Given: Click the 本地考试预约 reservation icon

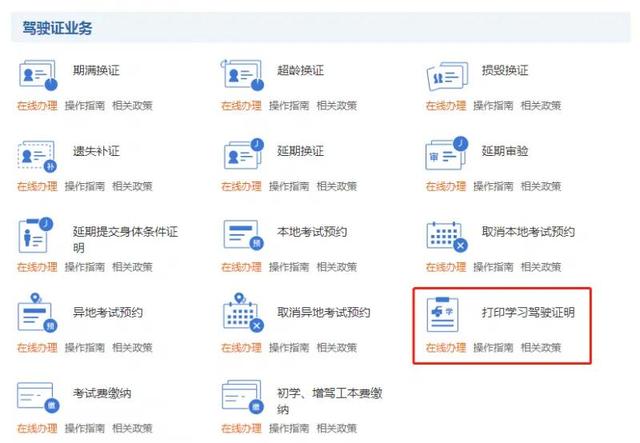Looking at the screenshot, I should click(x=243, y=235).
